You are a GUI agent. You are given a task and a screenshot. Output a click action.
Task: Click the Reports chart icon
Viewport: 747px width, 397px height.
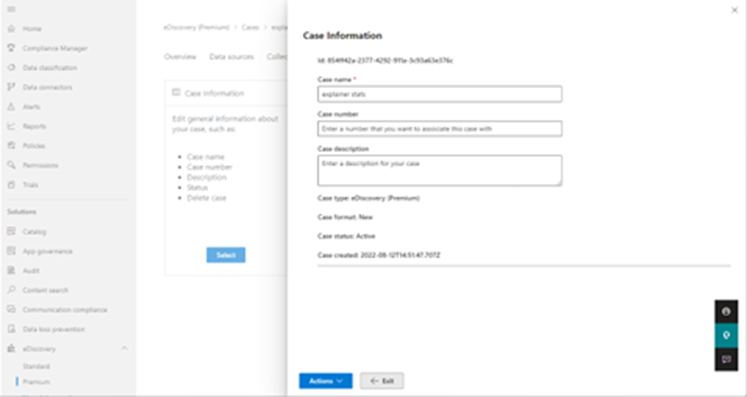[11, 126]
